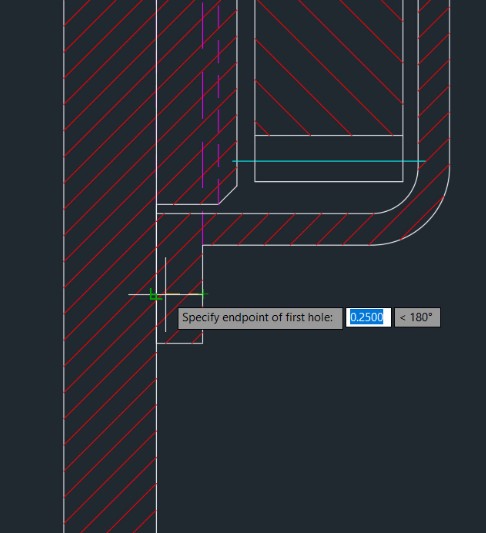
Task: Select the right magenta dashed line
Action: pyautogui.click(x=219, y=102)
